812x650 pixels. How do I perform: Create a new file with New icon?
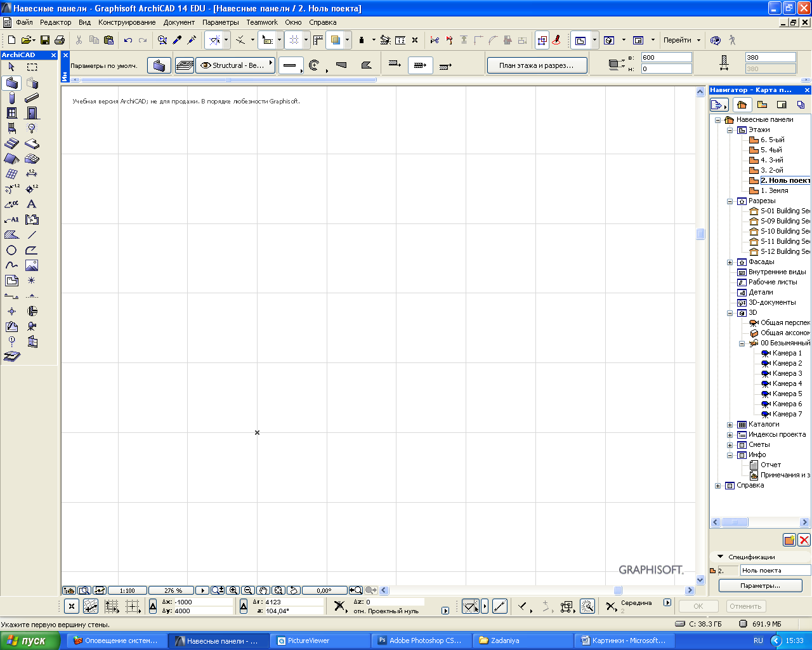pos(11,40)
